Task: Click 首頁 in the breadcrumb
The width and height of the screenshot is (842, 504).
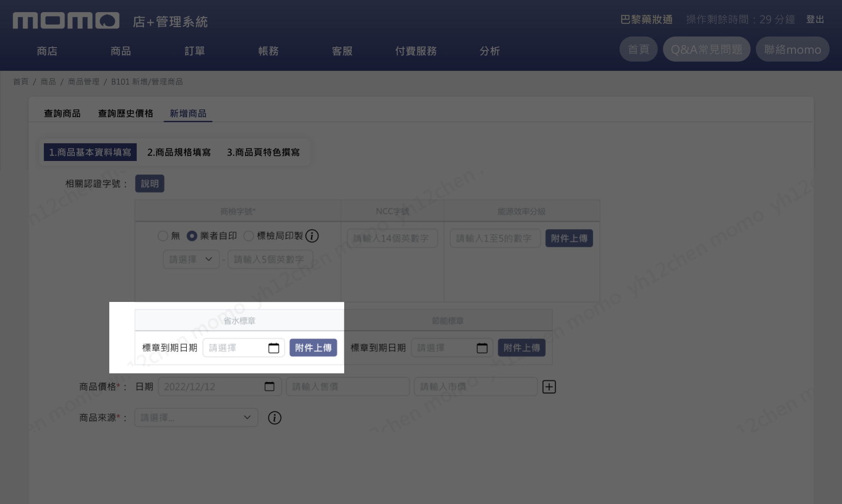Action: coord(21,82)
